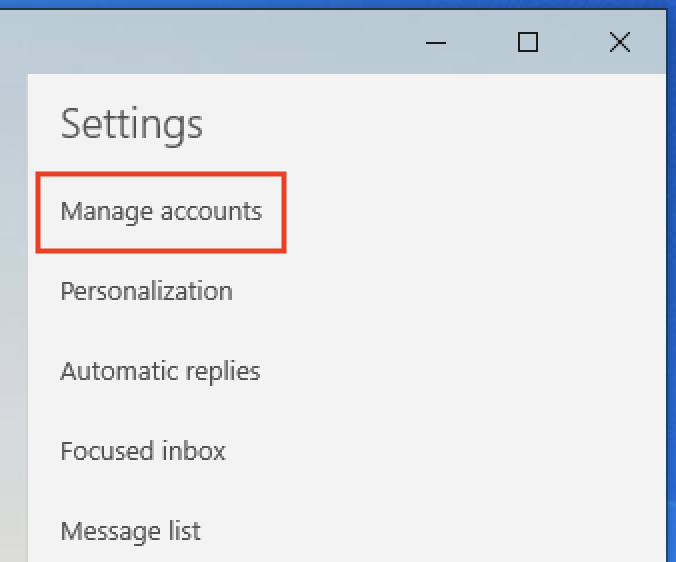
Task: Open Manage accounts settings
Action: point(161,212)
